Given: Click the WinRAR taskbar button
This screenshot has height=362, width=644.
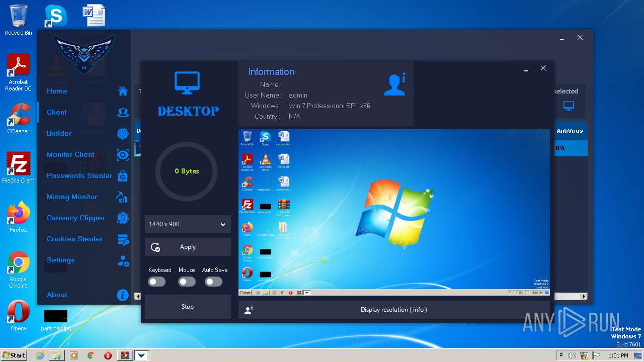Looking at the screenshot, I should (x=124, y=355).
